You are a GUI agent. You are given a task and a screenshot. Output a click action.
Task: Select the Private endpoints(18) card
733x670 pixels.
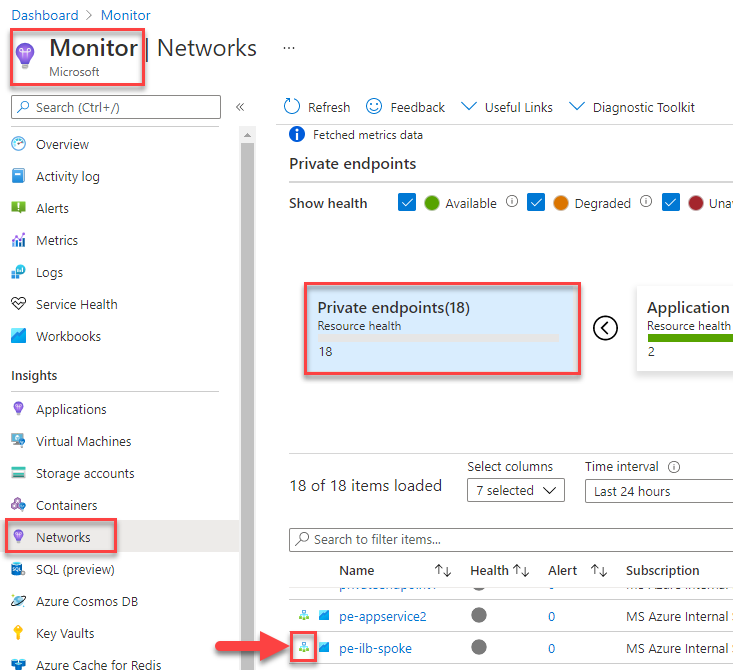[x=442, y=328]
